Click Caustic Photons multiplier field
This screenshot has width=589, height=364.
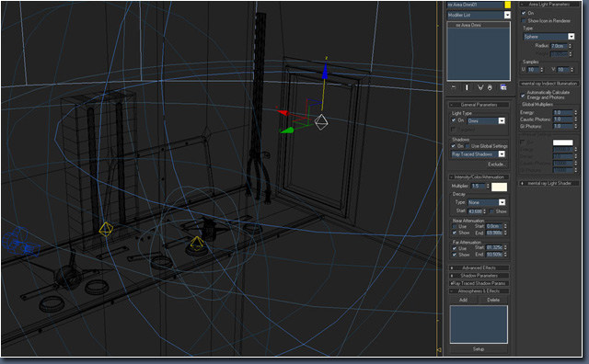coord(562,119)
